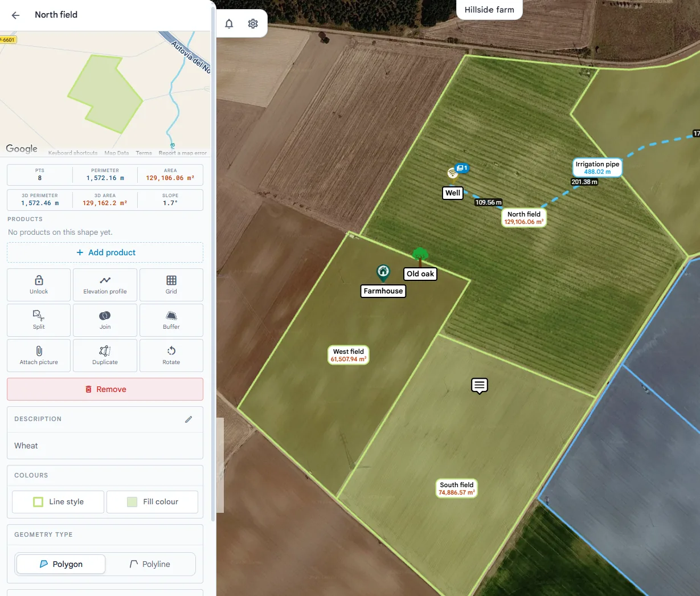Switch geometry type to Polygon
The width and height of the screenshot is (700, 596).
coord(61,564)
